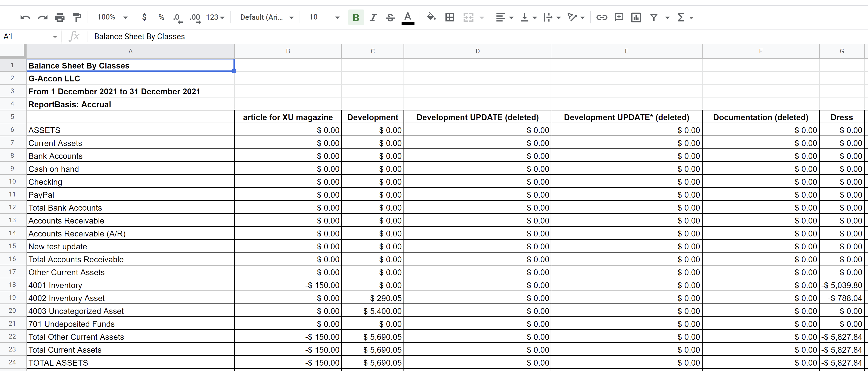This screenshot has width=868, height=371.
Task: Toggle bold formatting
Action: coord(356,18)
